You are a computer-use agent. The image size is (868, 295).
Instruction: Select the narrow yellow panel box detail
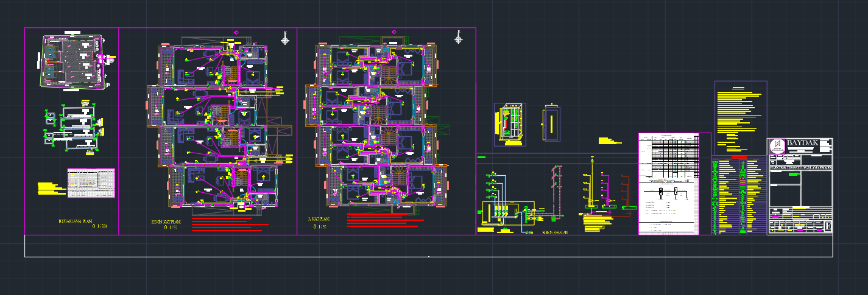click(x=551, y=123)
